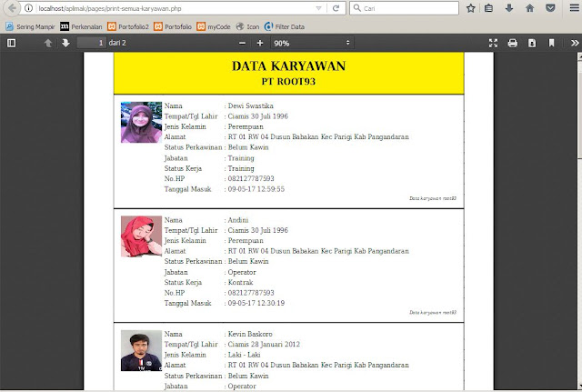Image resolution: width=582 pixels, height=392 pixels.
Task: Open the Portofolio bookmark
Action: pyautogui.click(x=173, y=26)
